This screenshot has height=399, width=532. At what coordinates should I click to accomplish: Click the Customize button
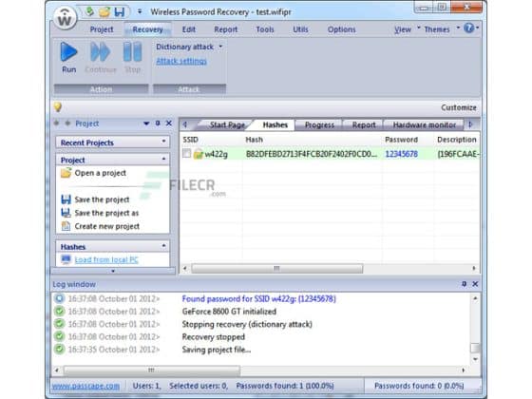458,107
